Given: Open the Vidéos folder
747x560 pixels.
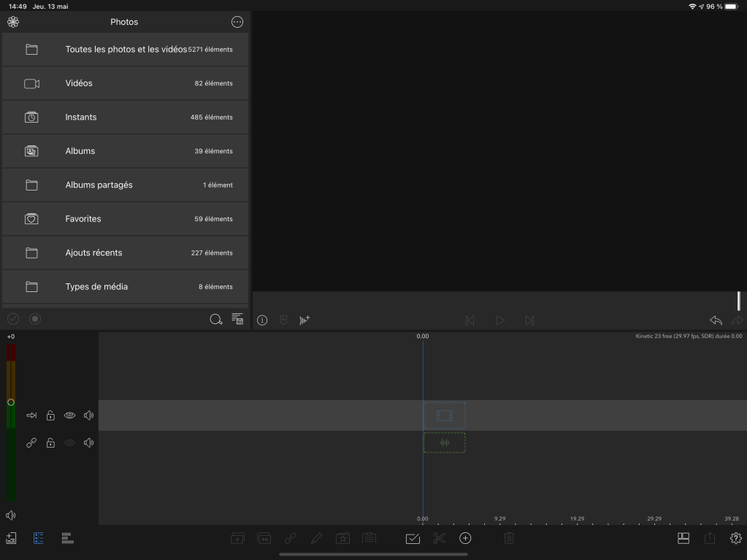Looking at the screenshot, I should click(x=126, y=83).
